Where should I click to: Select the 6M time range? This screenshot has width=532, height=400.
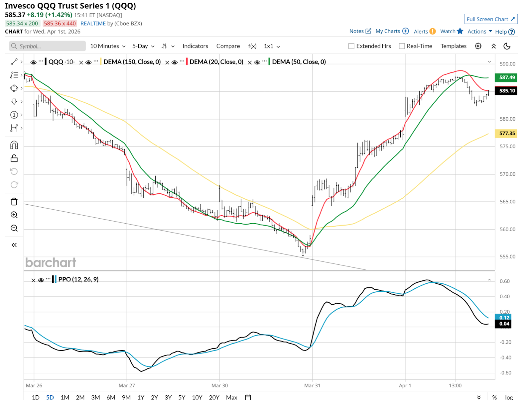click(x=111, y=397)
